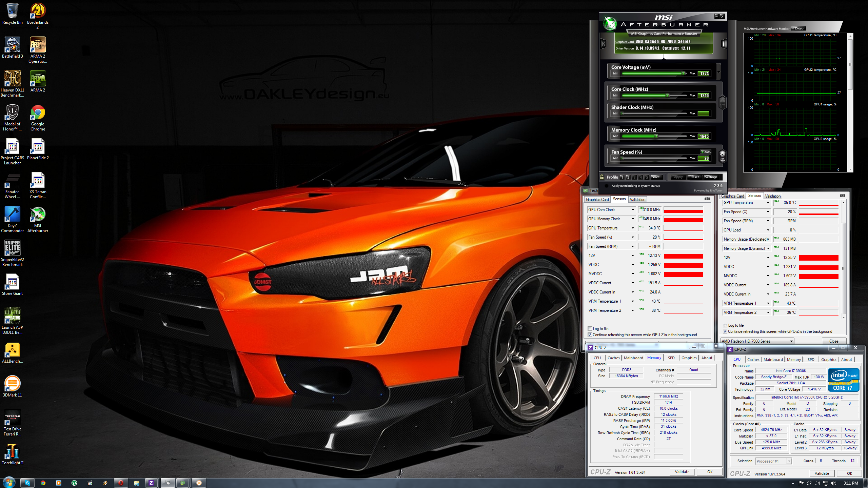
Task: Open PlanetSide 2 desktop shortcut
Action: pos(38,149)
